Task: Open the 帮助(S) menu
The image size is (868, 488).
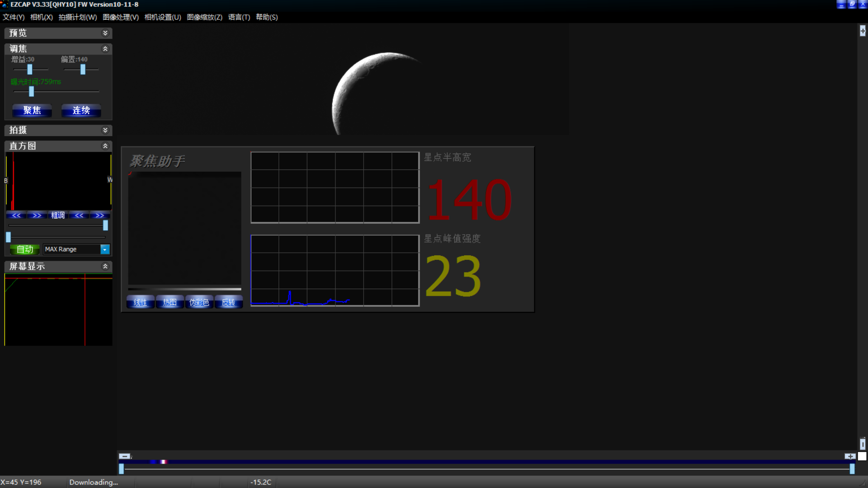Action: point(267,17)
